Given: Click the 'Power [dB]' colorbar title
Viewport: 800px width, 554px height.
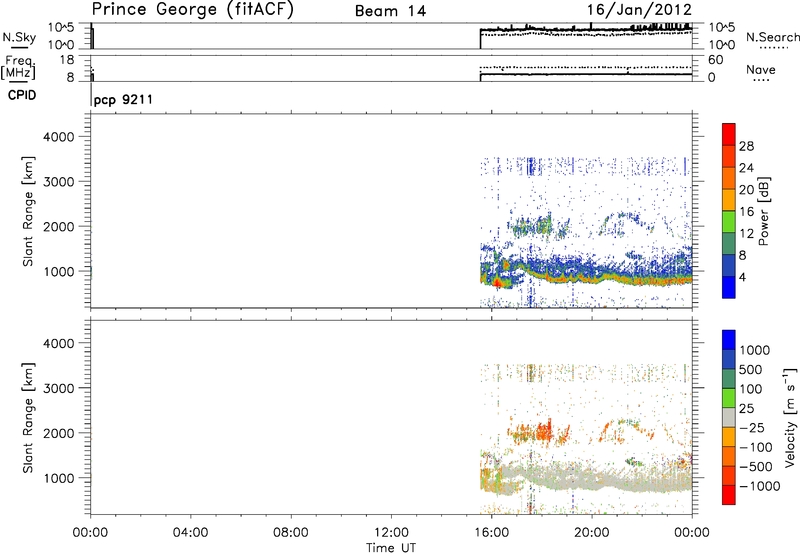Looking at the screenshot, I should click(x=763, y=211).
